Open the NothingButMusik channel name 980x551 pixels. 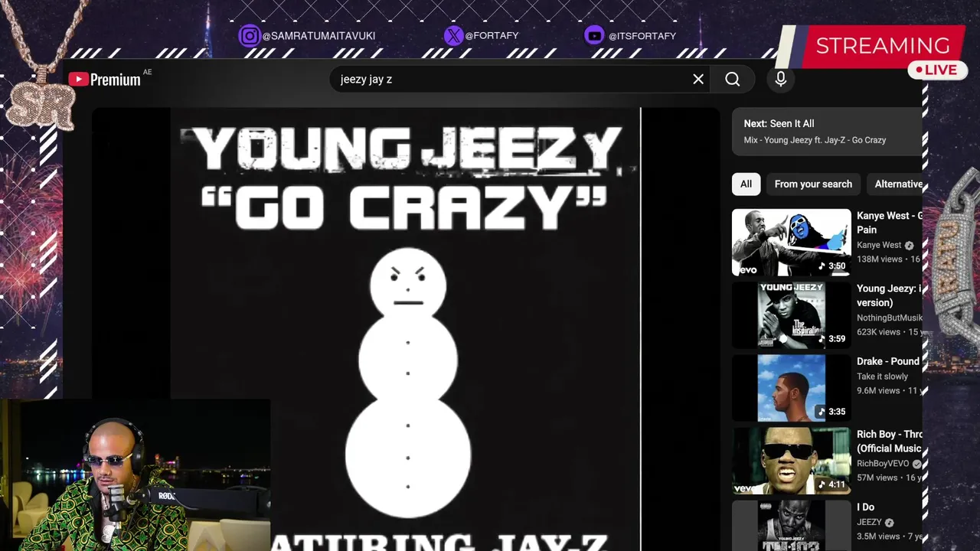click(890, 318)
